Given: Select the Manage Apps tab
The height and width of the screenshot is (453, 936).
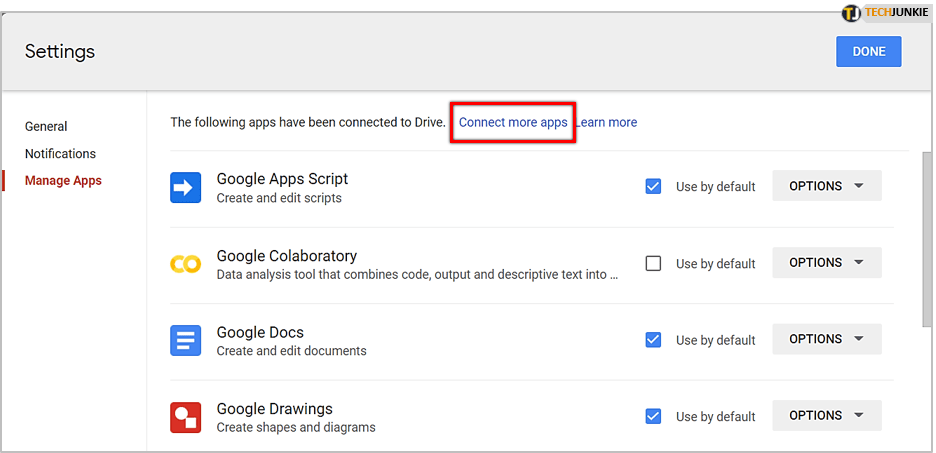Looking at the screenshot, I should [x=63, y=181].
